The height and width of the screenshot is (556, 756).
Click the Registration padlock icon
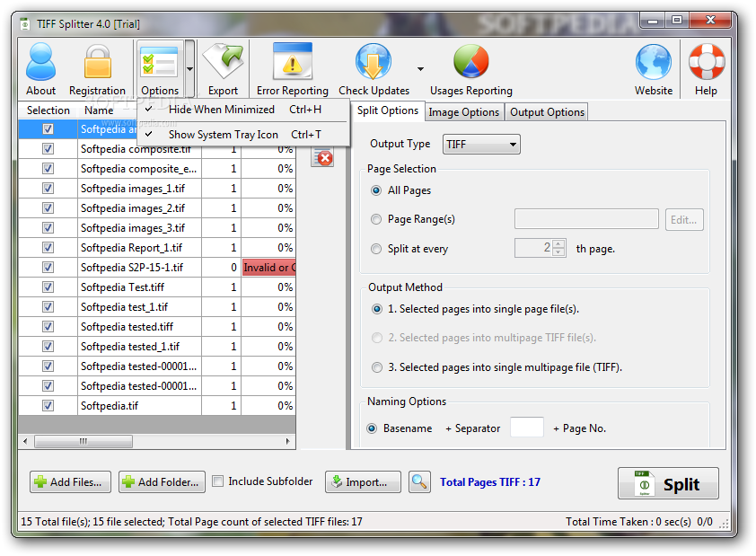point(97,62)
